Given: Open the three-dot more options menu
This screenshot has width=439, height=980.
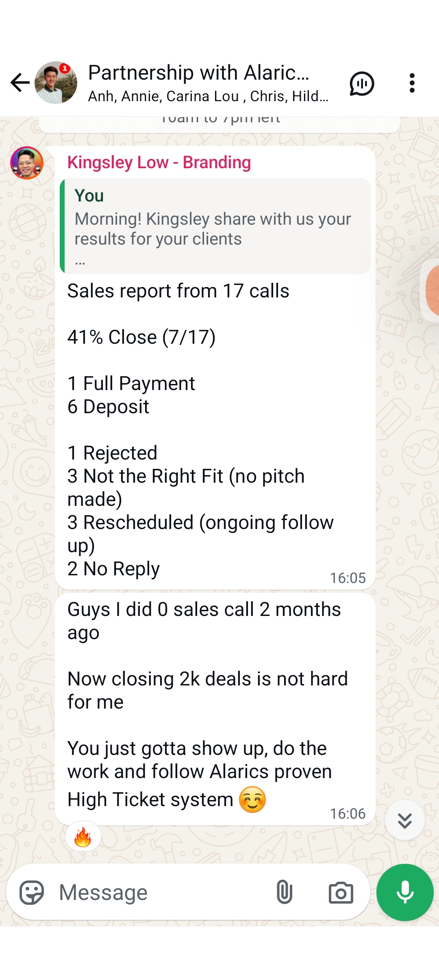Looking at the screenshot, I should [x=412, y=83].
